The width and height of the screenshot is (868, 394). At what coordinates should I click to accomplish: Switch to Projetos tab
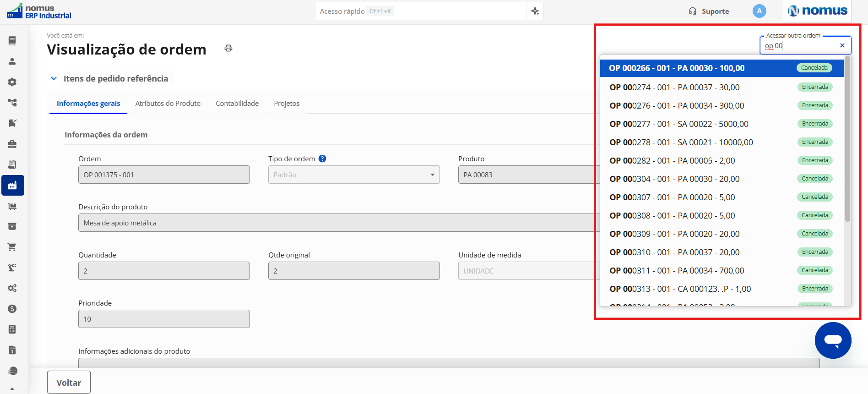[287, 104]
